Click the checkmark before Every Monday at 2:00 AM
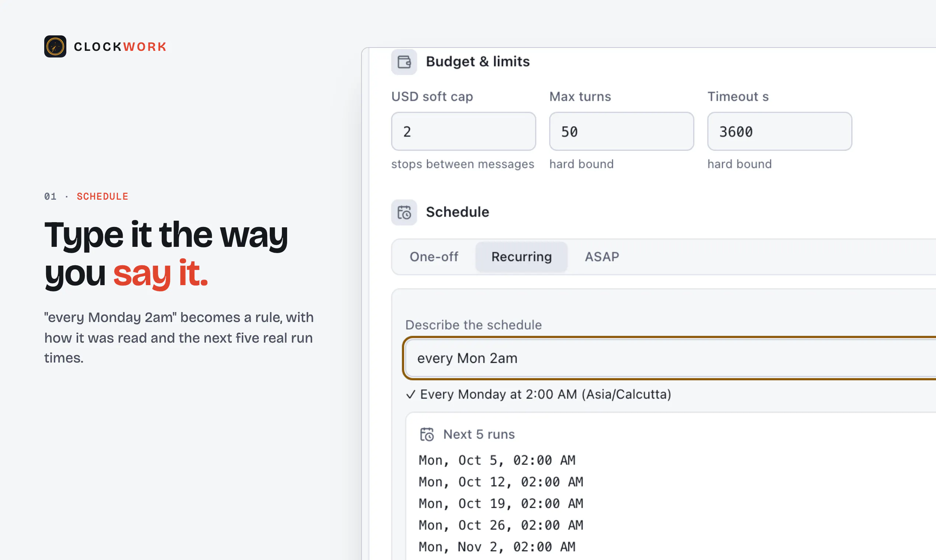The image size is (936, 560). (x=410, y=394)
